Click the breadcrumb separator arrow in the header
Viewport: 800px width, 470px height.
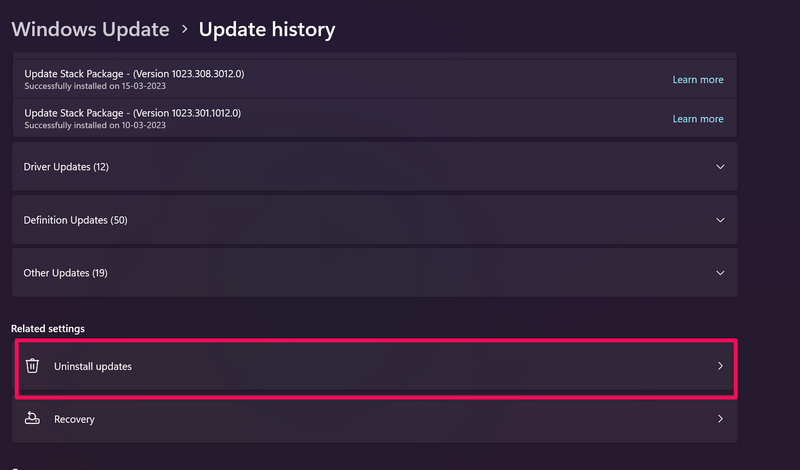184,30
